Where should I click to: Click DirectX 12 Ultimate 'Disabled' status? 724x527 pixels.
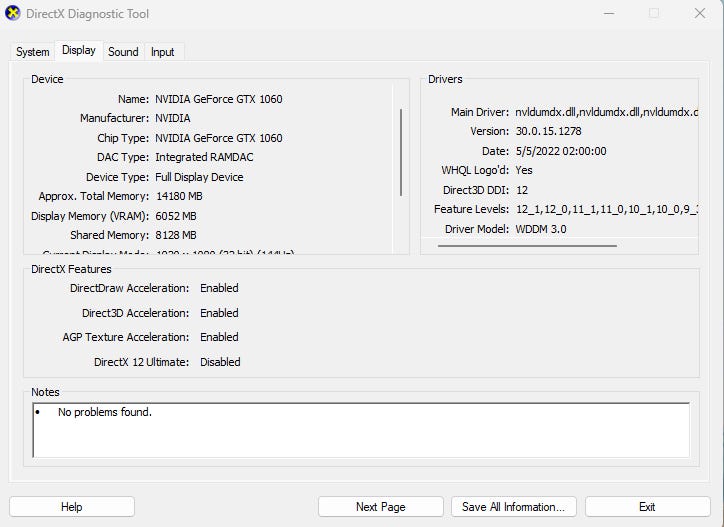[x=220, y=362]
